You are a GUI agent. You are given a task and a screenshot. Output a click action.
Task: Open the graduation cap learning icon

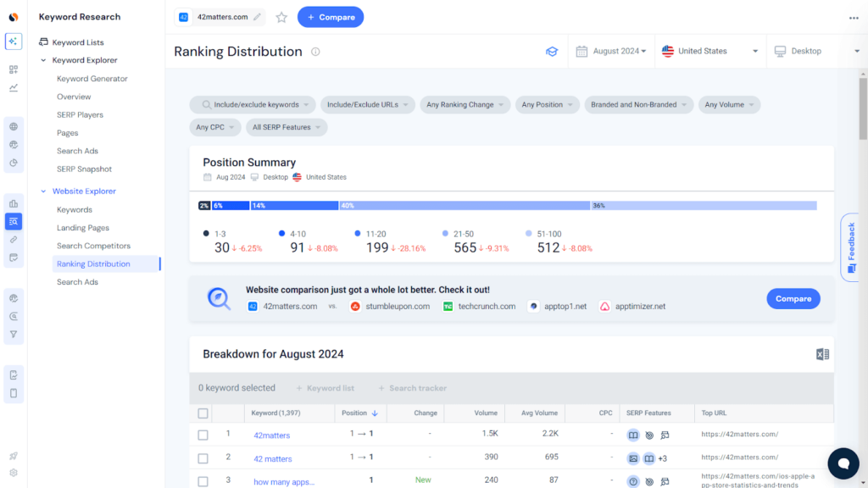click(x=552, y=52)
